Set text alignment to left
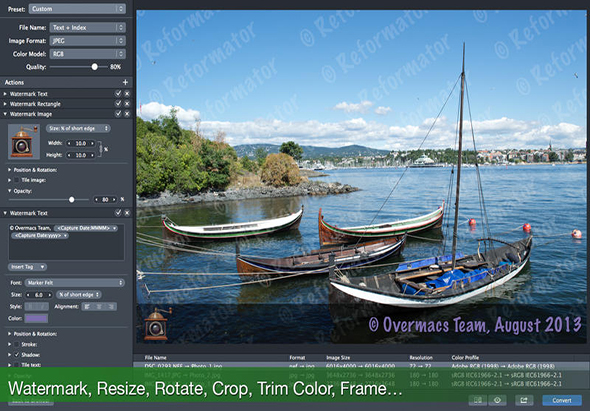Screen dimensions: 590x411 pos(87,307)
